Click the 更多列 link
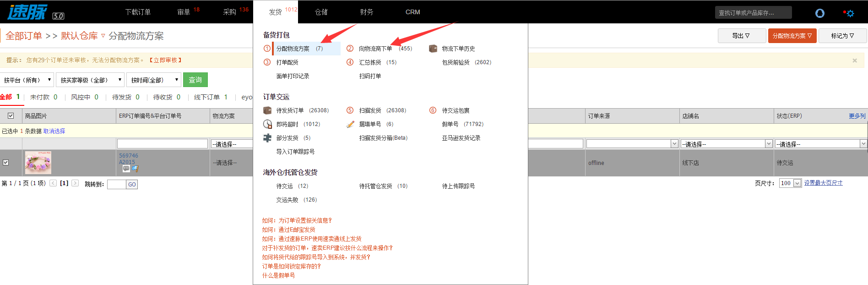 (x=857, y=116)
